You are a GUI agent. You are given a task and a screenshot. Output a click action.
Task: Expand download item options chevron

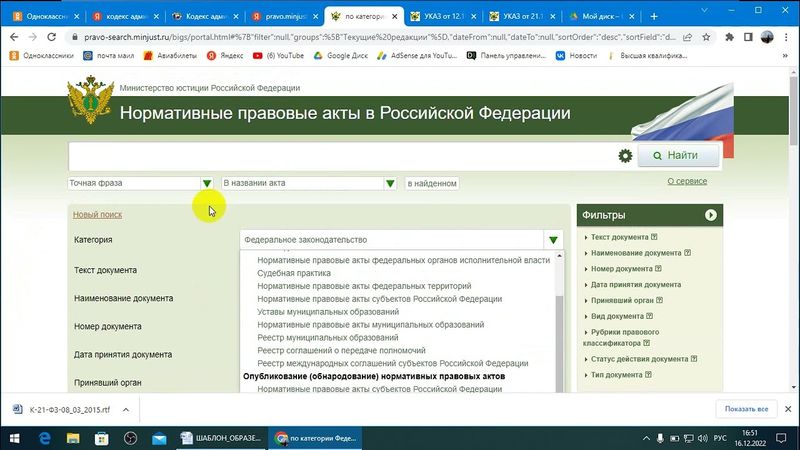tap(126, 410)
